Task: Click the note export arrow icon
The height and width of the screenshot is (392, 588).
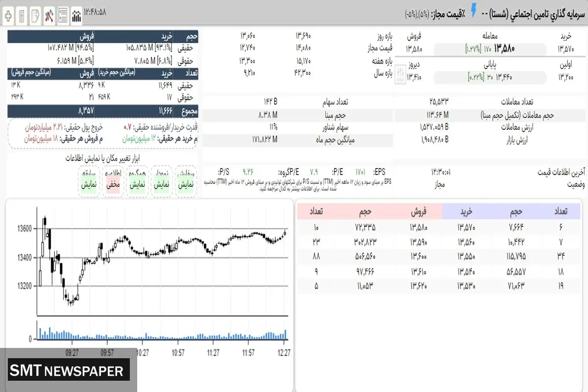Action: pyautogui.click(x=35, y=15)
